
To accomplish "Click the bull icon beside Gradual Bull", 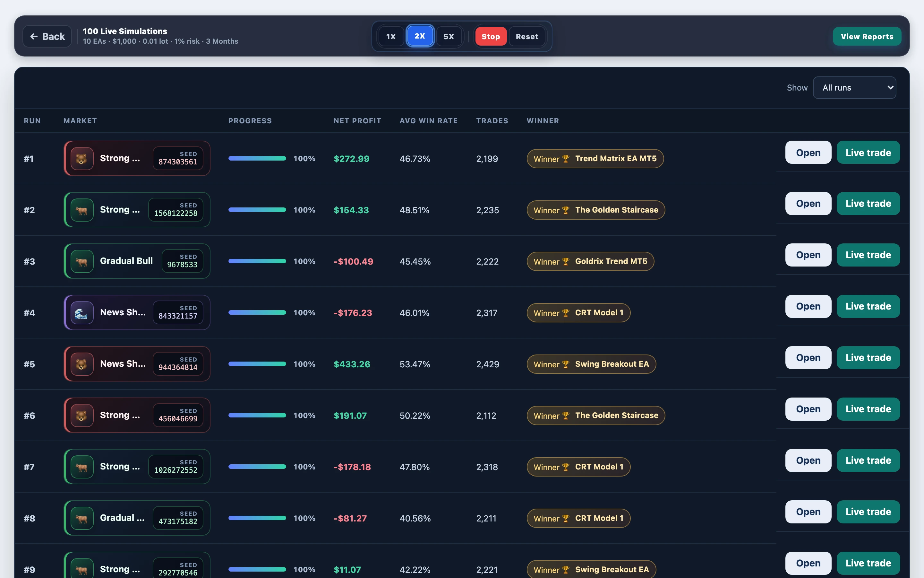I will [82, 261].
